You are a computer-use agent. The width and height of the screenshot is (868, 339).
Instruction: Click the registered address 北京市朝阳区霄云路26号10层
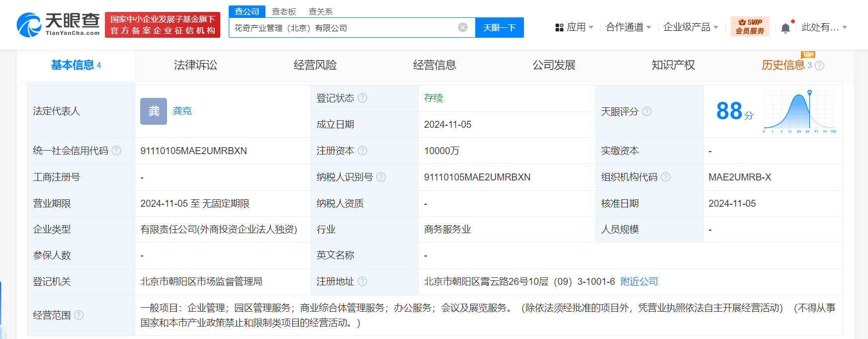tap(520, 281)
